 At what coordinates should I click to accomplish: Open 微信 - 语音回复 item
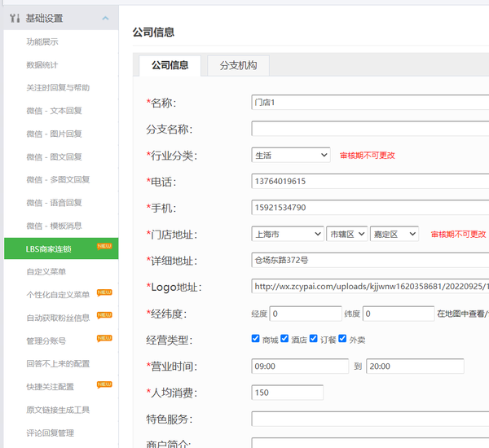tap(55, 203)
